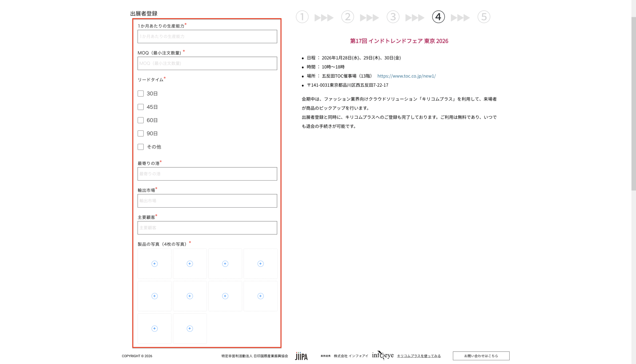
Task: Click the first plus icon in bottom photo row
Action: (x=154, y=328)
